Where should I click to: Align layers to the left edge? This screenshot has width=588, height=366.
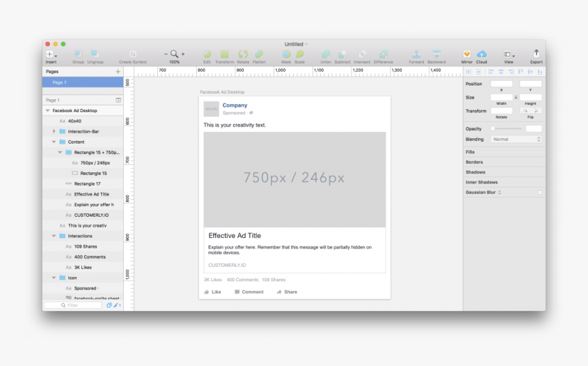tap(491, 72)
